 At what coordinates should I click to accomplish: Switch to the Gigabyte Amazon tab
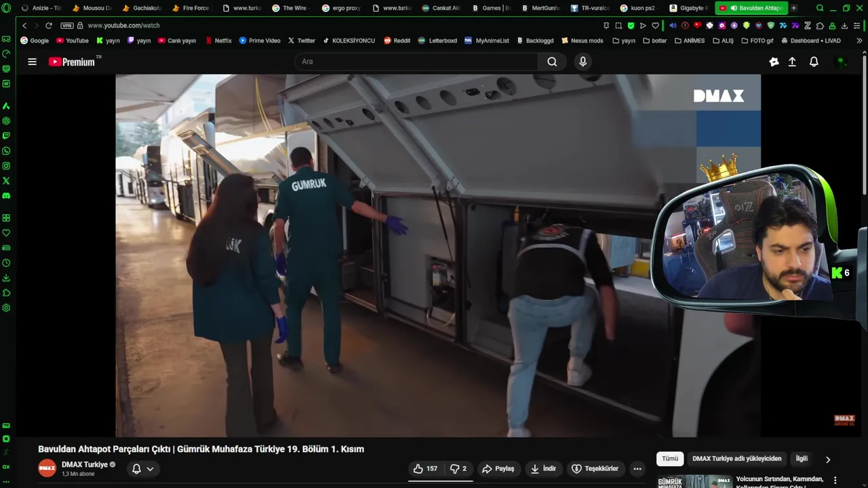pos(688,8)
